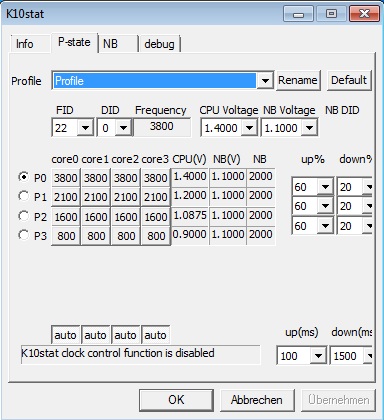Open the NB tab

pos(118,44)
